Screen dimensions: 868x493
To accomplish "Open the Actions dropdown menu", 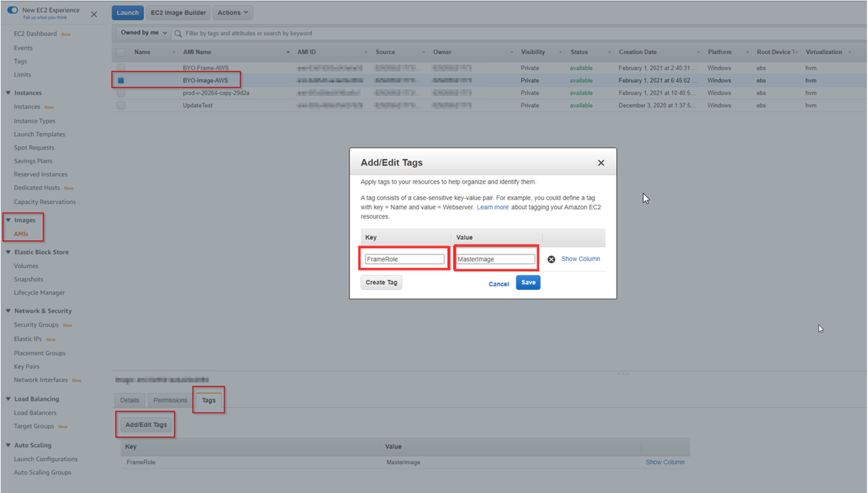I will (232, 12).
